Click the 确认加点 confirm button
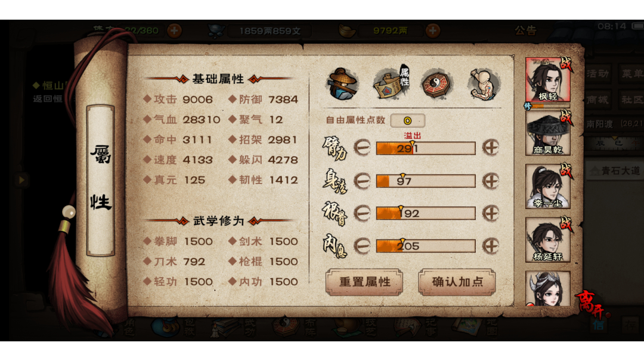Image resolution: width=644 pixels, height=361 pixels. [x=457, y=282]
